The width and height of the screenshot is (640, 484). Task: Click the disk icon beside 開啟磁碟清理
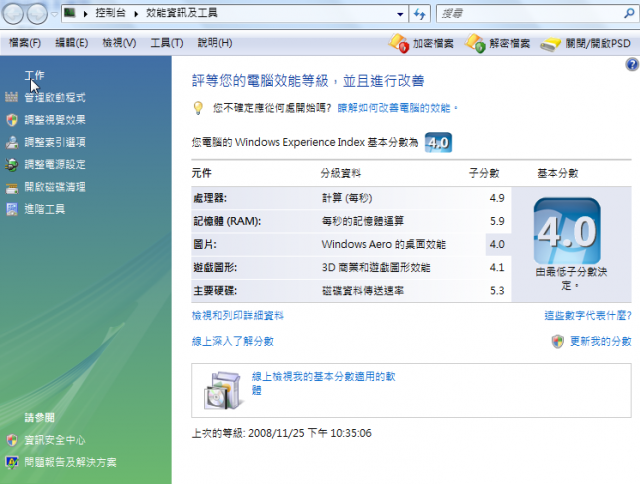12,188
